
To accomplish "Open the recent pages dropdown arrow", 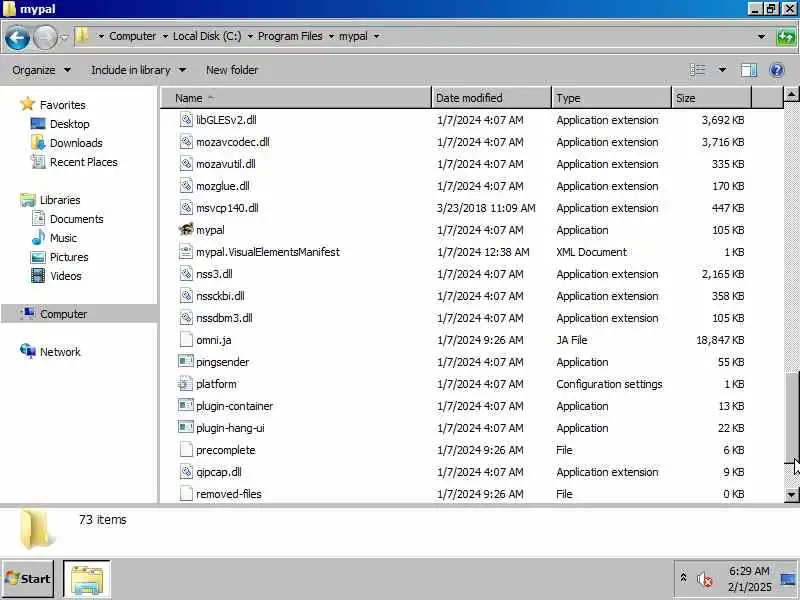I will [64, 37].
